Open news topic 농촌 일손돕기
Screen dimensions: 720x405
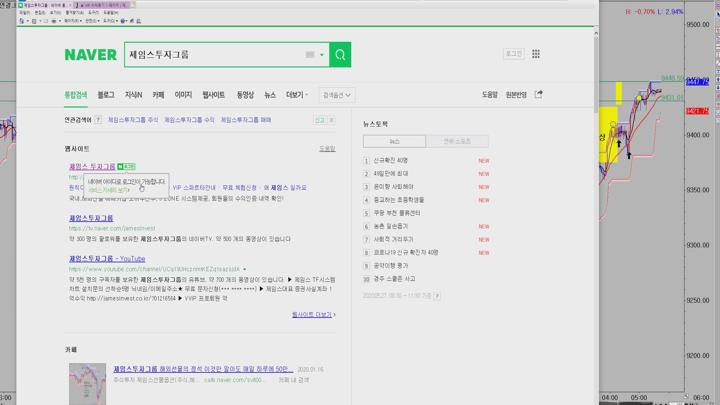click(x=390, y=226)
